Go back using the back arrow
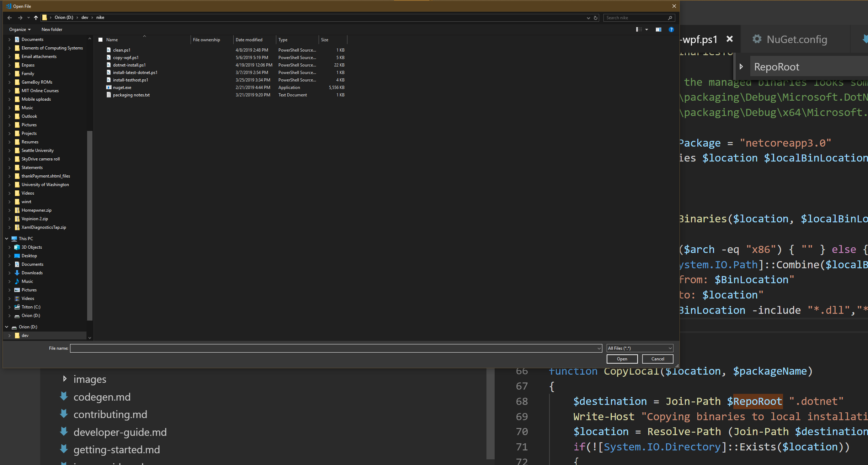868x465 pixels. click(10, 17)
